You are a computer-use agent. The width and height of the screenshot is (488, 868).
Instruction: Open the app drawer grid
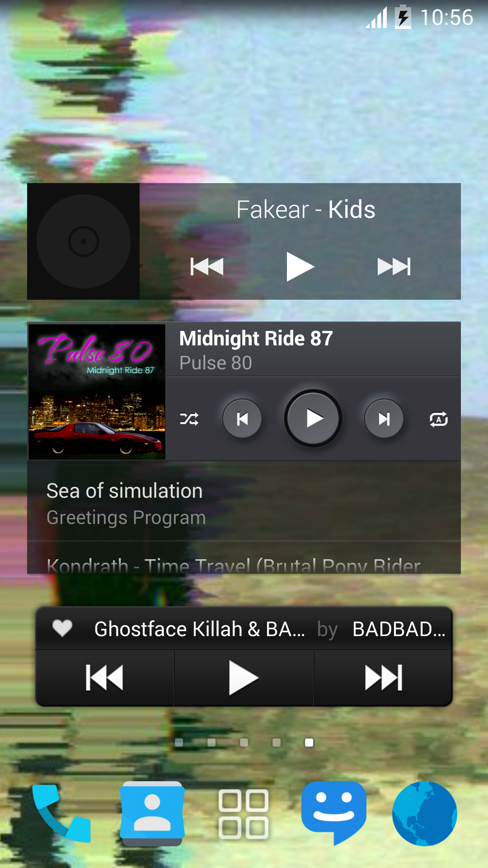[x=244, y=814]
